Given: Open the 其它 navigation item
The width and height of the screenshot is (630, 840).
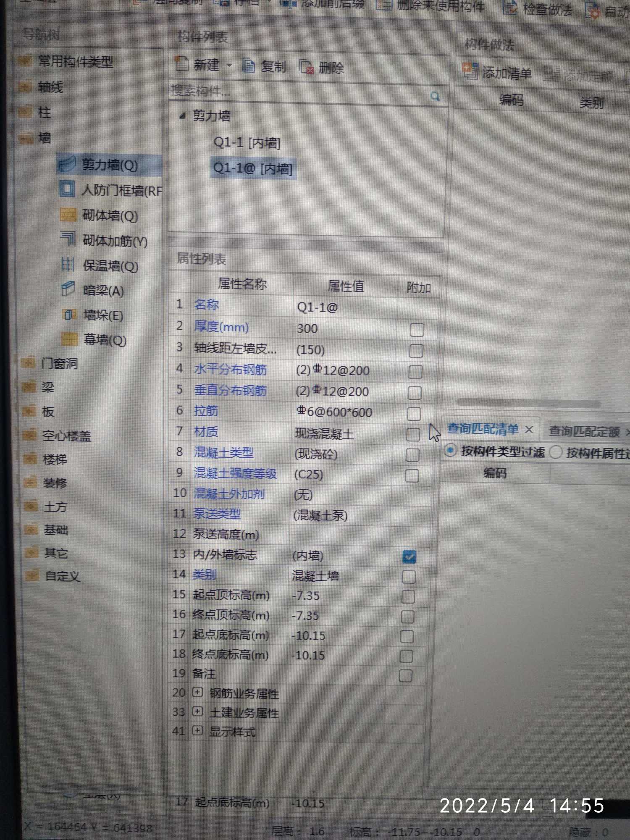Looking at the screenshot, I should (56, 553).
